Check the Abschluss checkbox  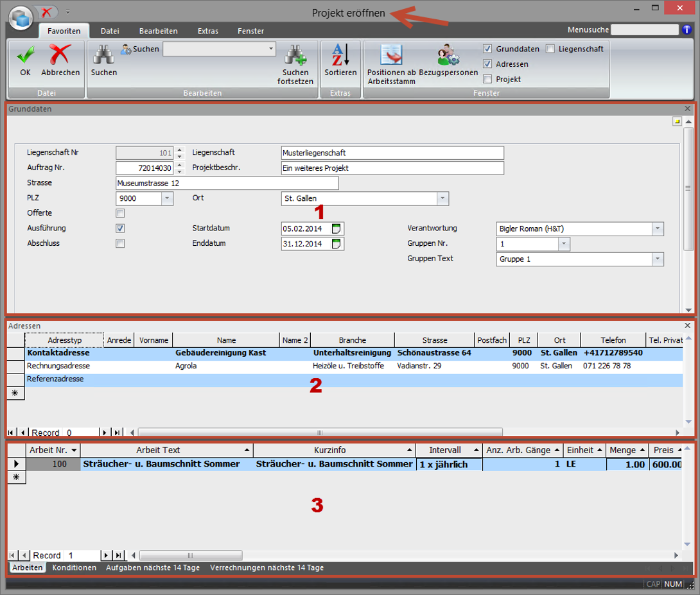click(x=120, y=243)
